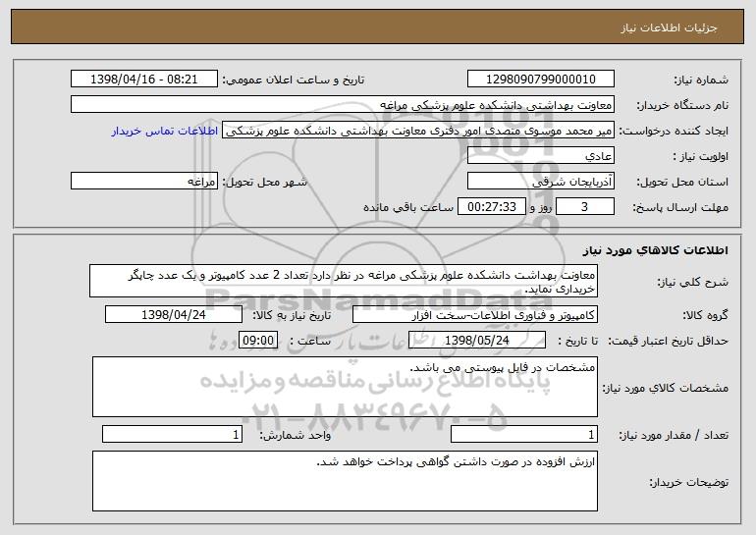Image resolution: width=756 pixels, height=535 pixels.
Task: Click the buyer organization name field
Action: click(x=343, y=105)
